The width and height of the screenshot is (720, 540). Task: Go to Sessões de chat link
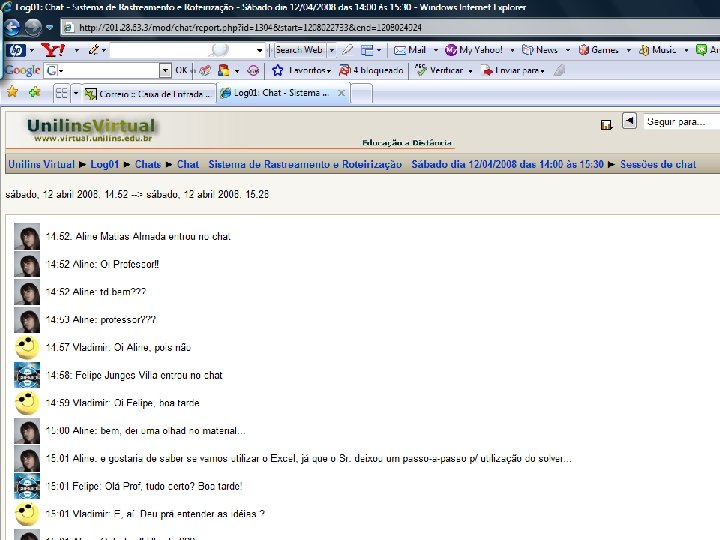click(x=658, y=164)
